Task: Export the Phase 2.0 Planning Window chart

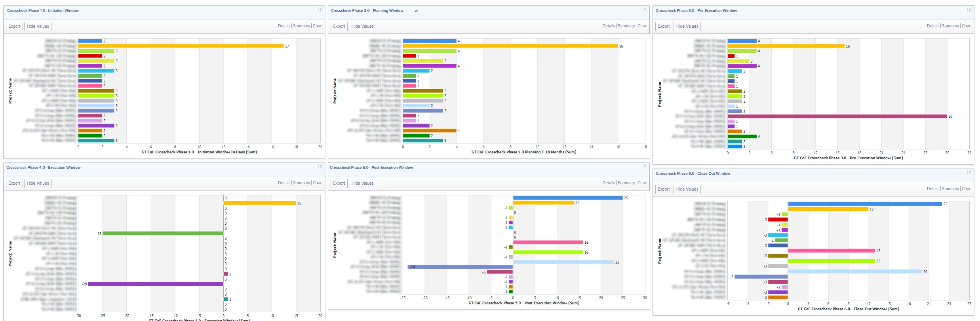Action: pos(339,27)
